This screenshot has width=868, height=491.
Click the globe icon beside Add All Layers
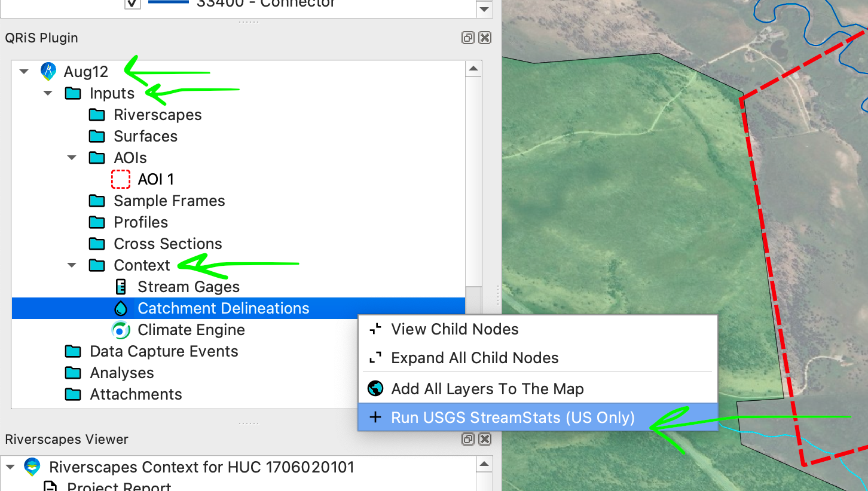375,389
